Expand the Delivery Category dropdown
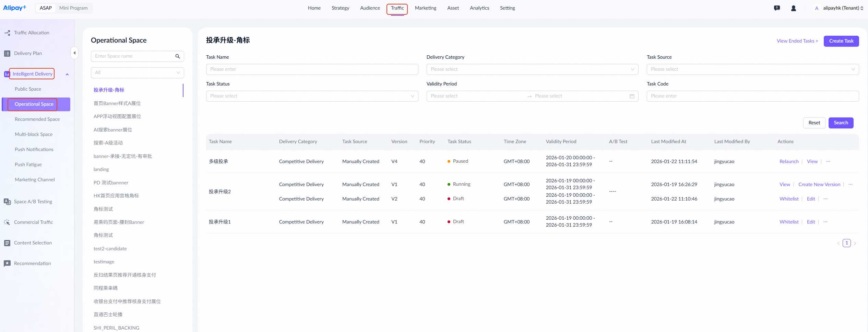 coord(532,69)
